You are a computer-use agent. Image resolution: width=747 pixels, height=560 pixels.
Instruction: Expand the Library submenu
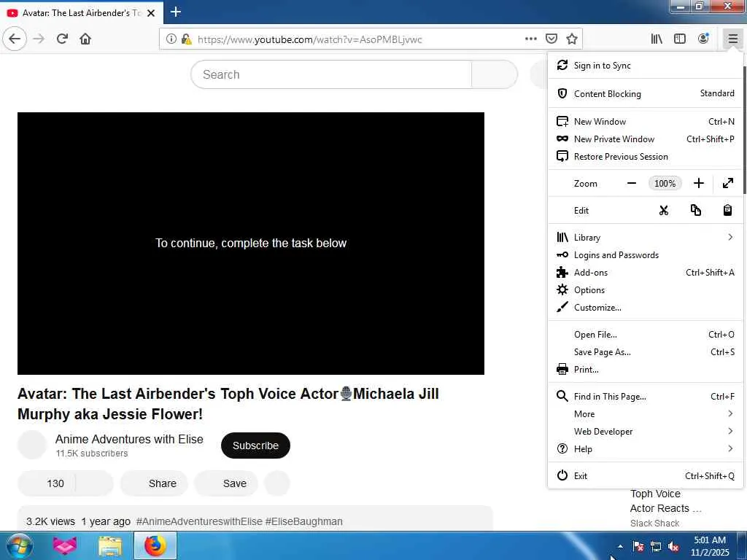click(x=646, y=238)
